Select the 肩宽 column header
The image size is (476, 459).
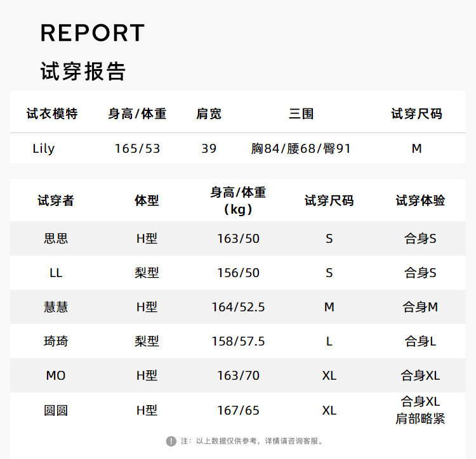209,114
